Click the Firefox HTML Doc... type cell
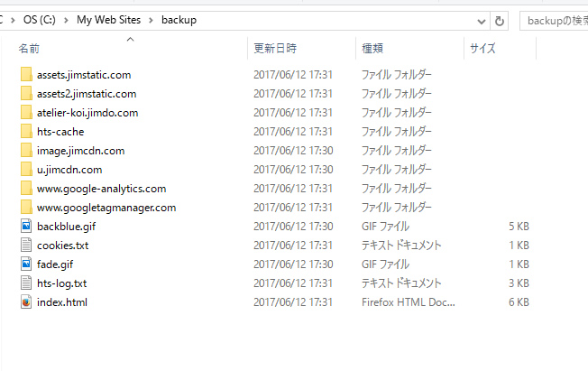Viewport: 588px width, 371px height. [408, 302]
